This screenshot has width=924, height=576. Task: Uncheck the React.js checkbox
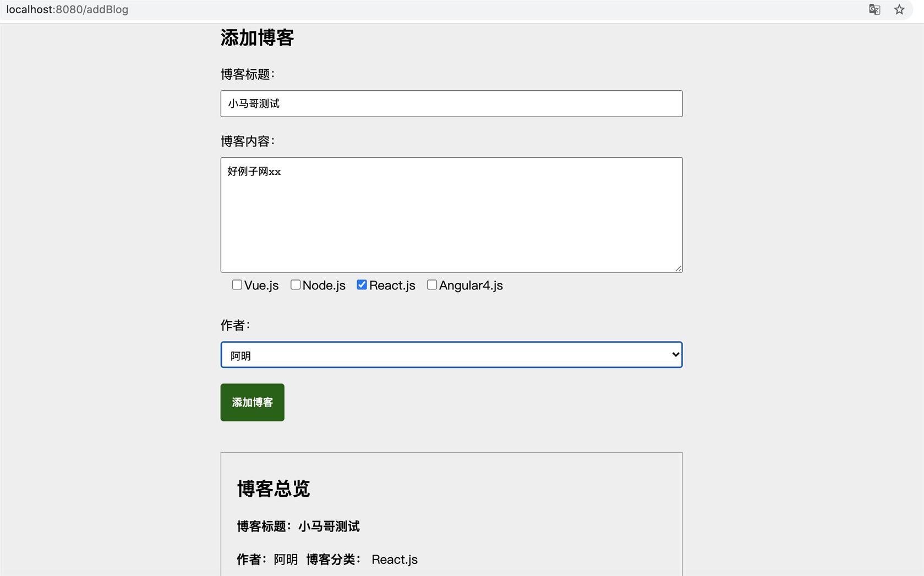click(x=362, y=284)
